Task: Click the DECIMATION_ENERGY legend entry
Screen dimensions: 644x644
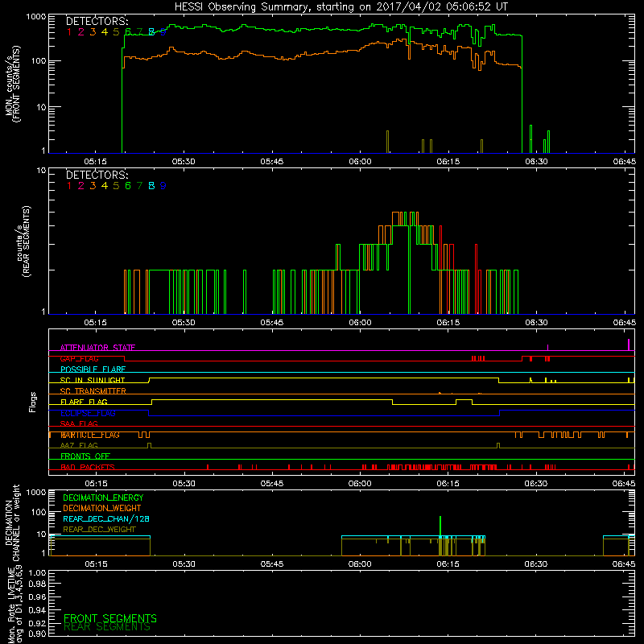Action: 103,497
